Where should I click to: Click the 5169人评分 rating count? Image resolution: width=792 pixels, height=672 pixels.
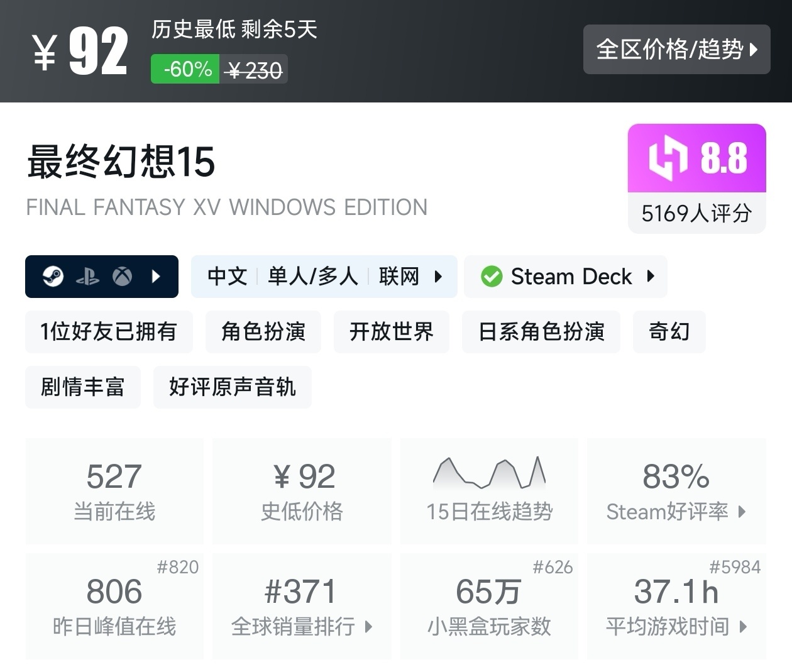tap(696, 213)
